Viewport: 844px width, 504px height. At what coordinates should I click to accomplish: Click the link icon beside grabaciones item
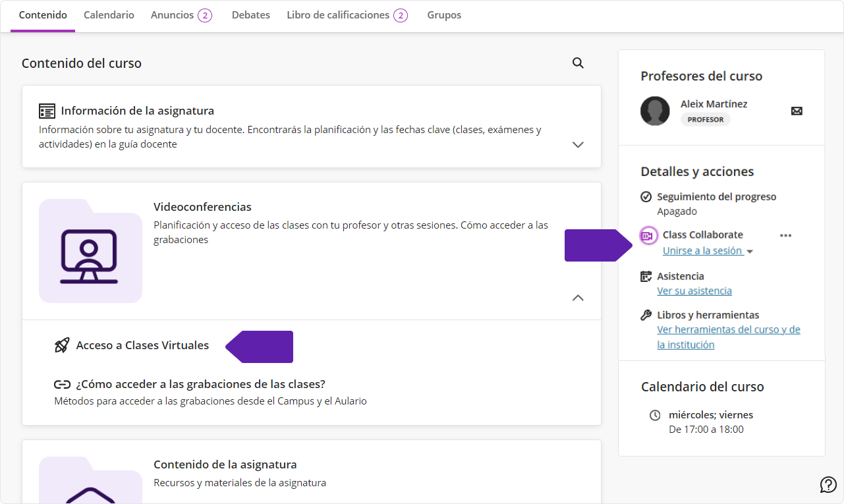[x=62, y=384]
